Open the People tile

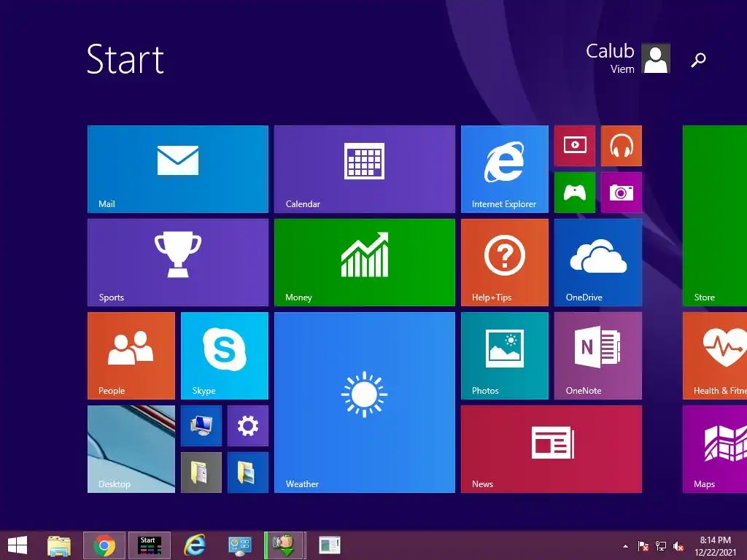tap(131, 356)
